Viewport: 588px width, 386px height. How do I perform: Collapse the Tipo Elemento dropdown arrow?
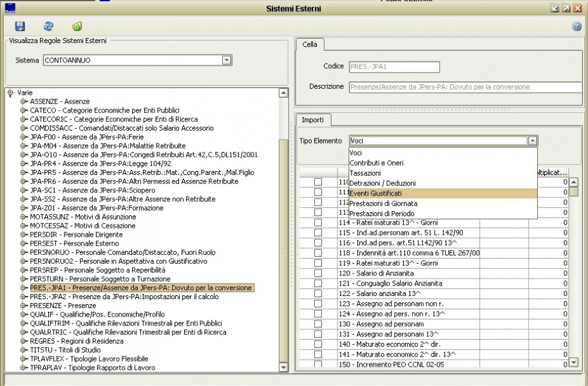pyautogui.click(x=532, y=140)
